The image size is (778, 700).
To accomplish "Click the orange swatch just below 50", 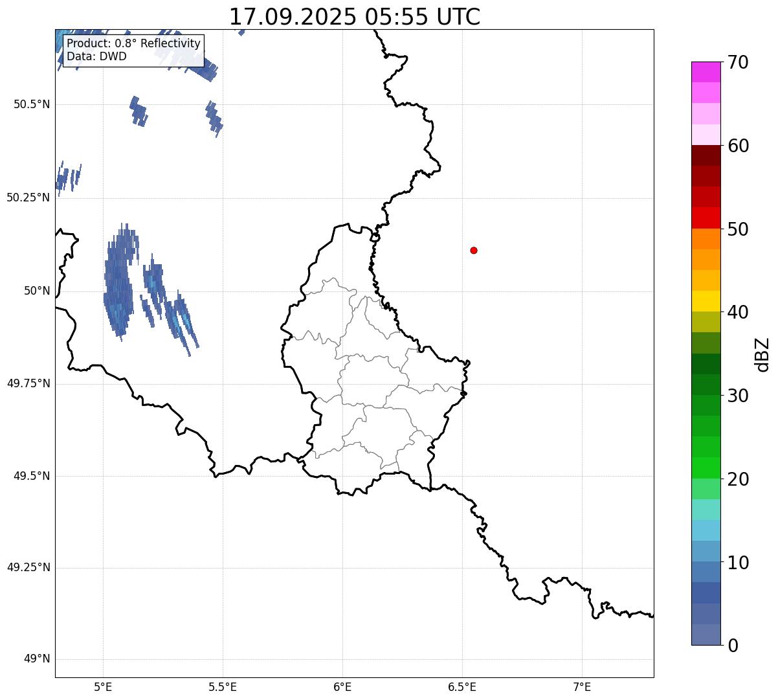I will pyautogui.click(x=706, y=239).
